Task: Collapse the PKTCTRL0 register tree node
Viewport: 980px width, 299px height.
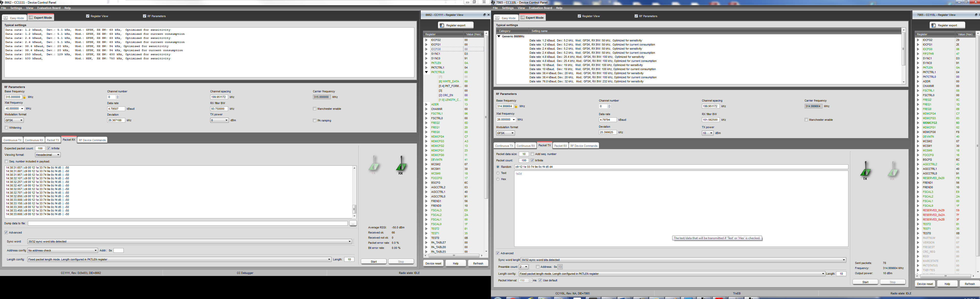Action: 426,72
